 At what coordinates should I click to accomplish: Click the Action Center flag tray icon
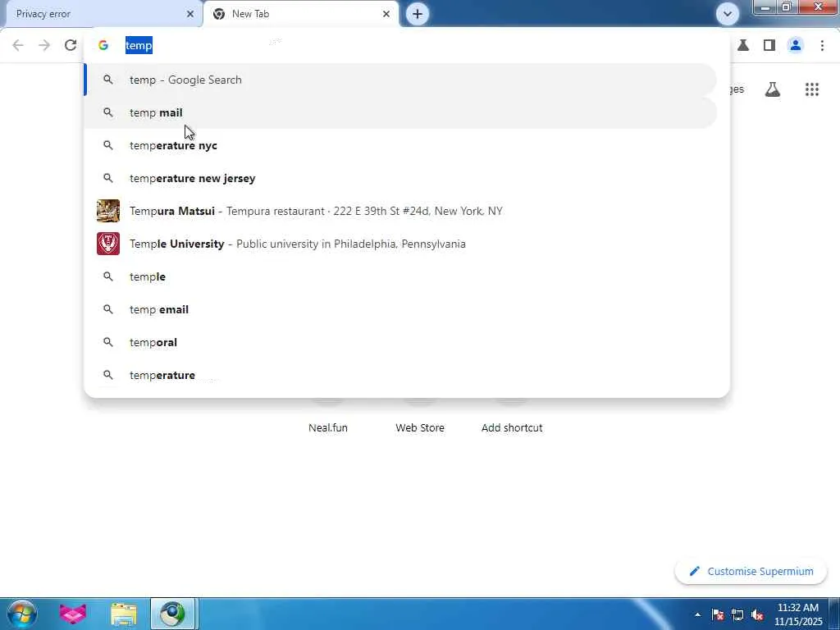(x=718, y=614)
